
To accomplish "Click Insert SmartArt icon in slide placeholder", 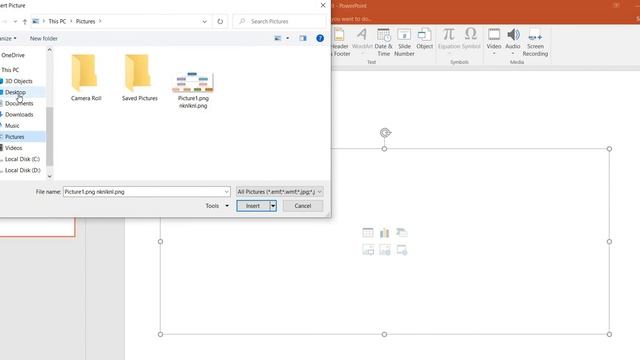I will pyautogui.click(x=402, y=233).
